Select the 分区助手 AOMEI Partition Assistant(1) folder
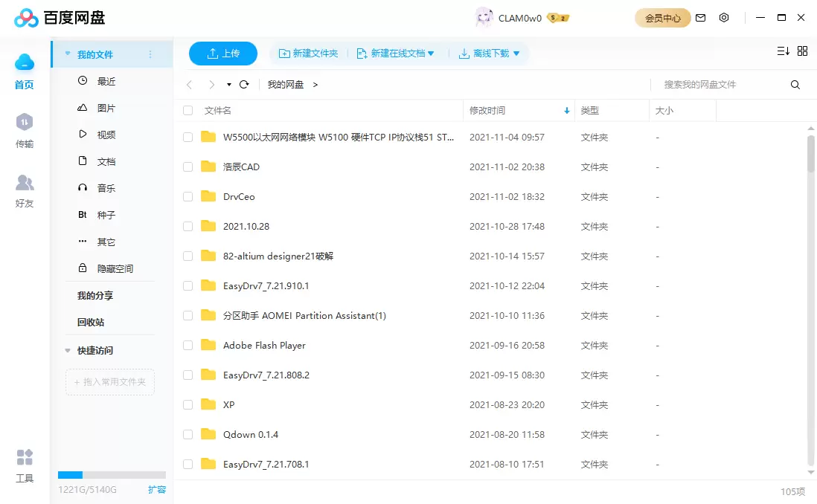Image resolution: width=817 pixels, height=504 pixels. (304, 315)
